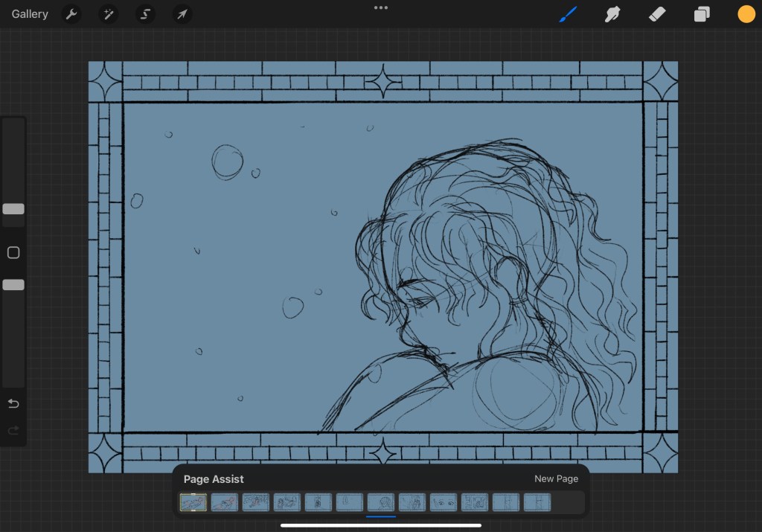This screenshot has height=532, width=762.
Task: Activate the Selection tool
Action: pyautogui.click(x=145, y=14)
